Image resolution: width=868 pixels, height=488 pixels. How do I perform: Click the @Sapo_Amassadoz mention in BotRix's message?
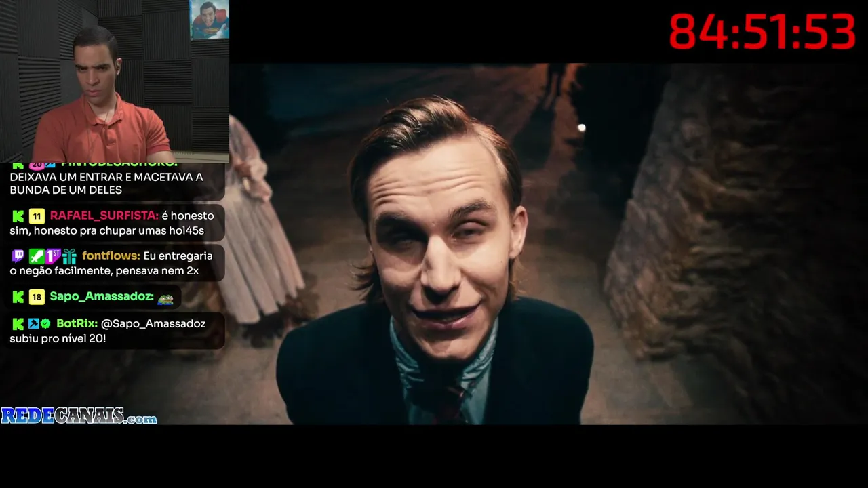[153, 324]
